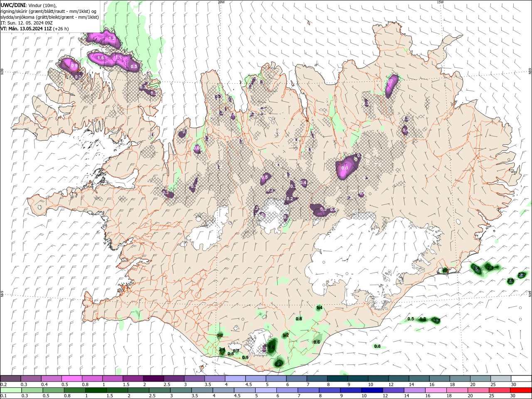Click the UWC/DINI title text
Image resolution: width=532 pixels, height=399 pixels.
click(x=13, y=5)
